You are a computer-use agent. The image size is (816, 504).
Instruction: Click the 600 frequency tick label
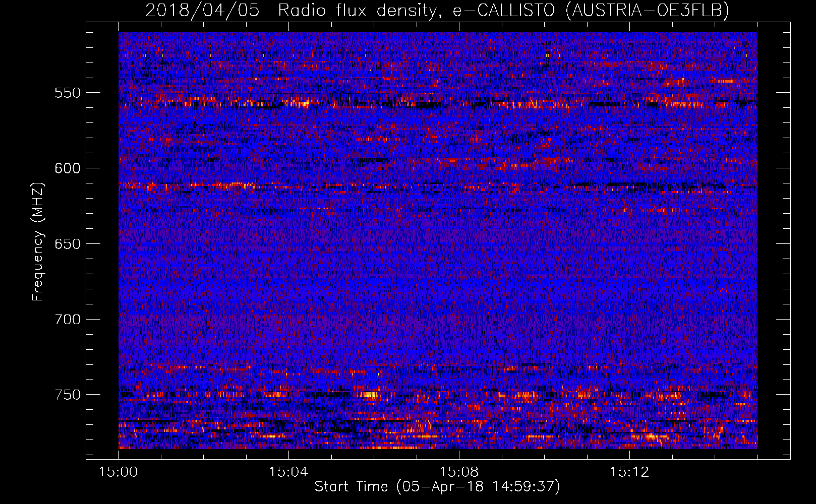[68, 168]
